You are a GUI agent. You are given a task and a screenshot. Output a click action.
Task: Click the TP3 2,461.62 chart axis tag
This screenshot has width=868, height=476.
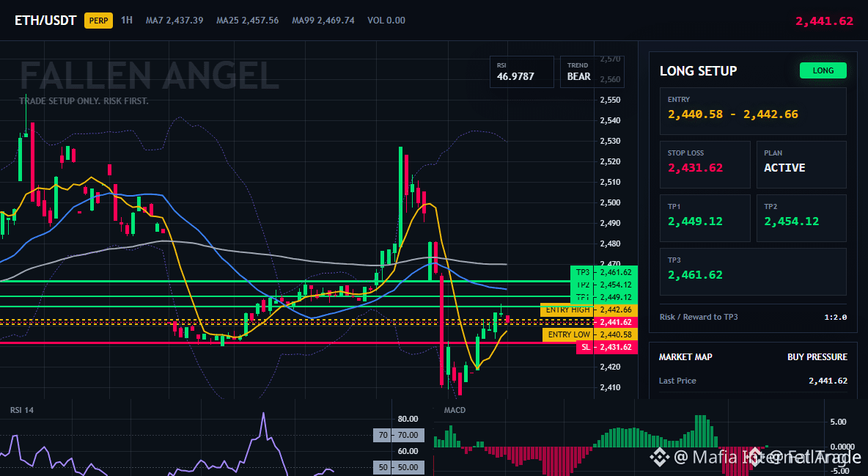pos(604,272)
